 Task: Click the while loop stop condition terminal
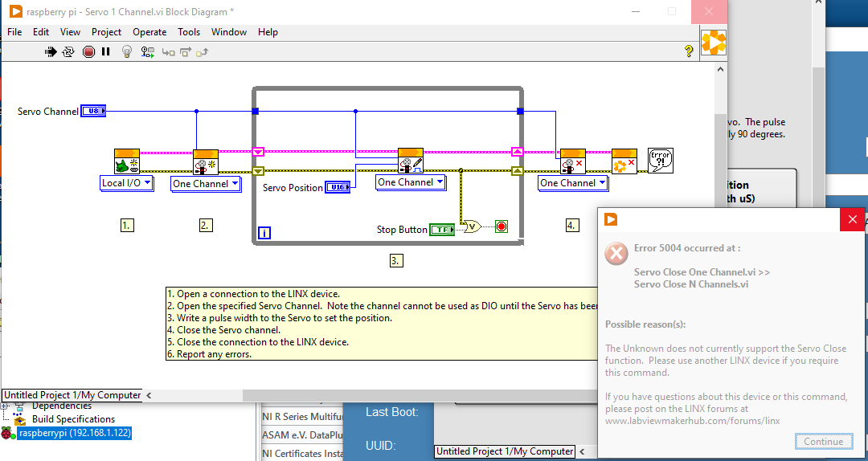(501, 226)
